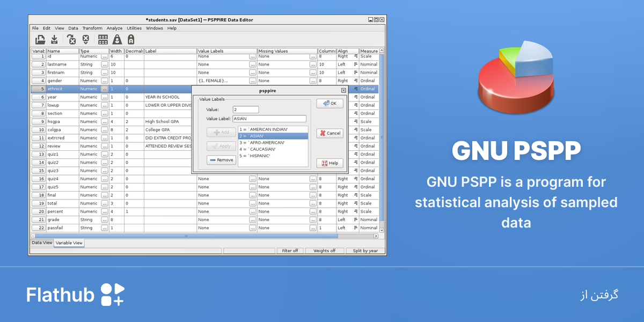
Task: Click the circular-arrow-with-X toolbar icon
Action: pyautogui.click(x=71, y=39)
